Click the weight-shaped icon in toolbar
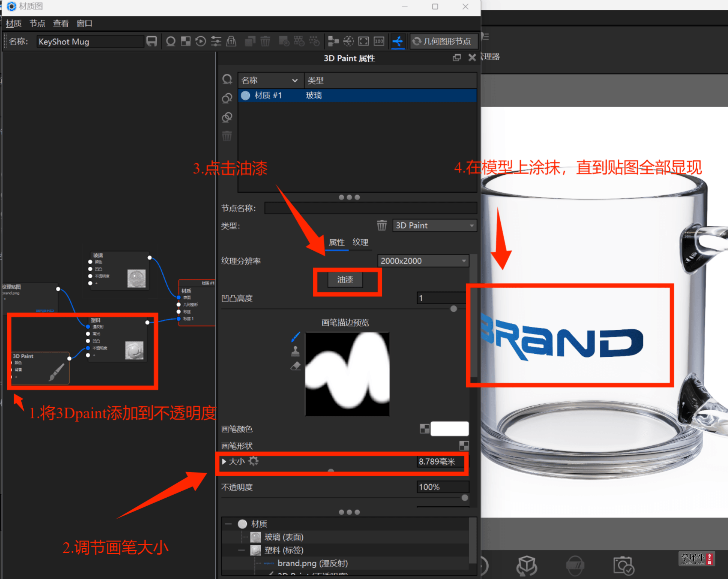 (231, 41)
